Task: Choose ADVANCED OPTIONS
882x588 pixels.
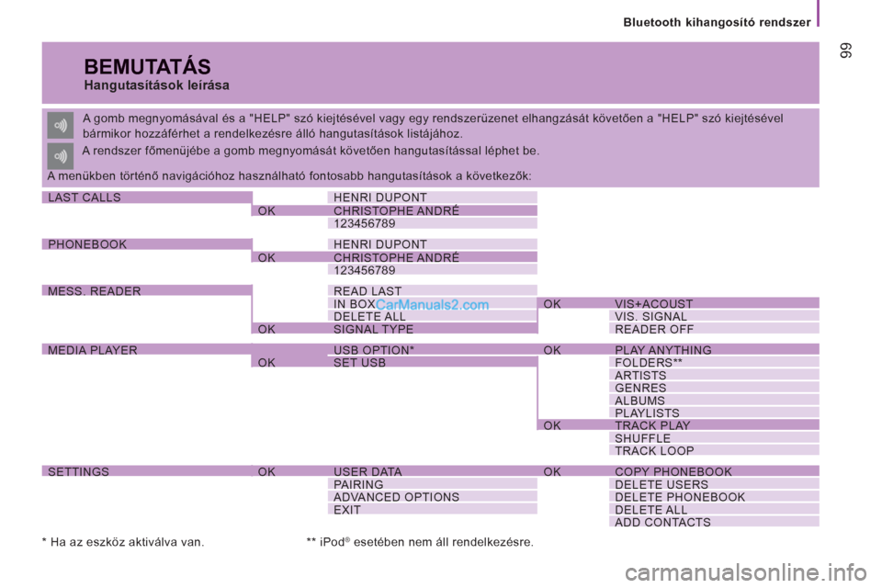Action: coord(432,497)
